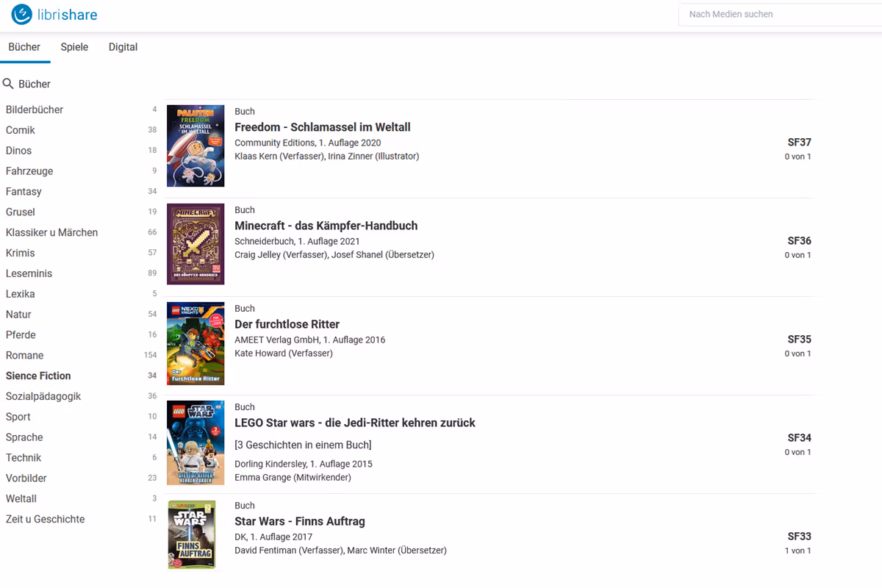Open the LEGO Star Wars book cover
882x588 pixels.
click(x=196, y=442)
